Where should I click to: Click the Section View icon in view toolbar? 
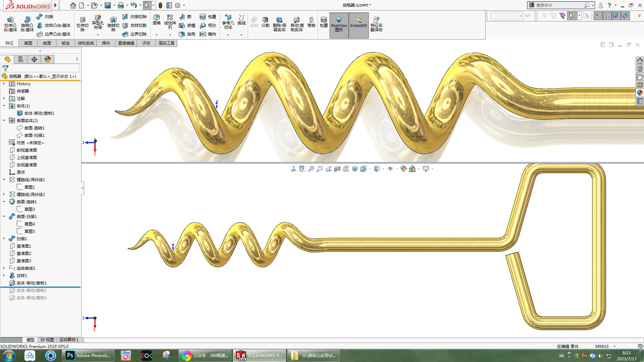pyautogui.click(x=337, y=169)
